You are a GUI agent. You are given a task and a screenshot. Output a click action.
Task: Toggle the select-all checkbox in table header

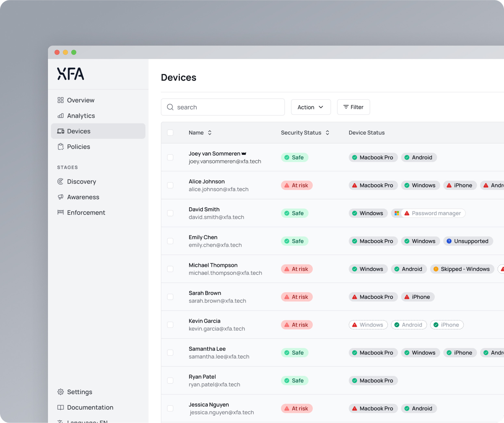170,133
